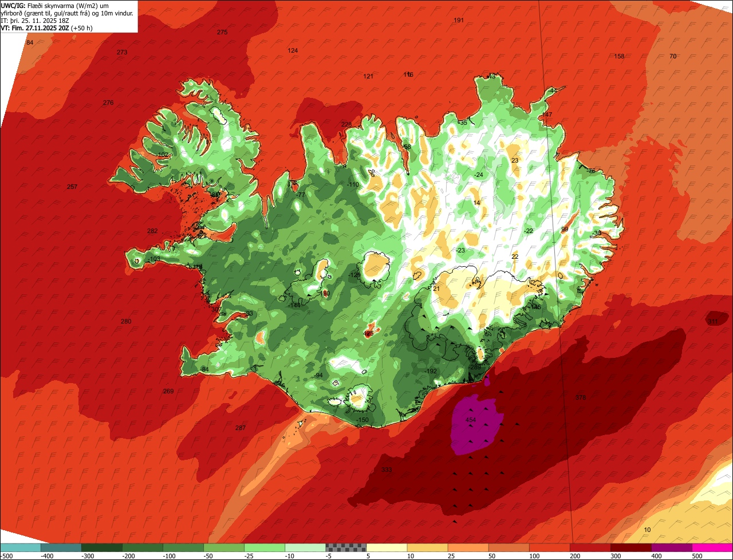This screenshot has width=733, height=560.
Task: Click the 191 value at the top
Action: [x=459, y=21]
